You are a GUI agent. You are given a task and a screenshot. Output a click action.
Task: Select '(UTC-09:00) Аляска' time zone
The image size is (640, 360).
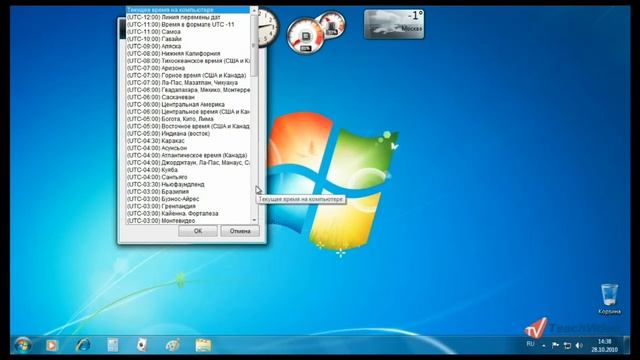pyautogui.click(x=188, y=46)
